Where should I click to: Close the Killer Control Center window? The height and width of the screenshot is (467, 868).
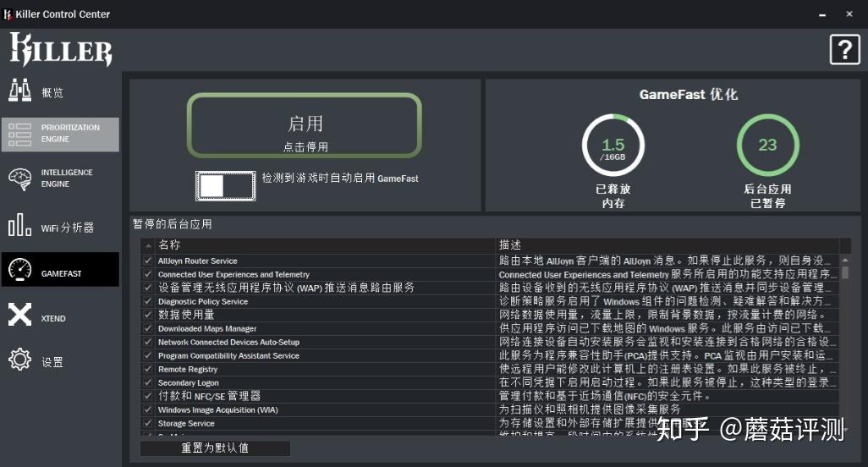coord(849,14)
